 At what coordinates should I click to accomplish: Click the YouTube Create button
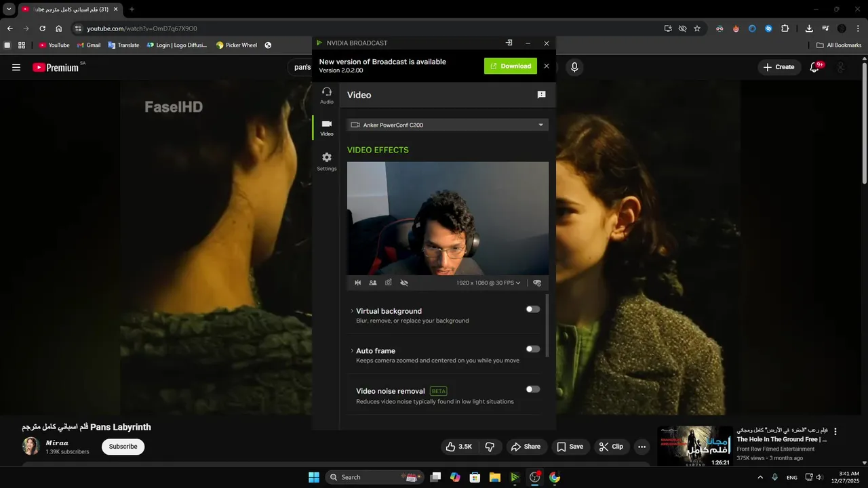(778, 67)
